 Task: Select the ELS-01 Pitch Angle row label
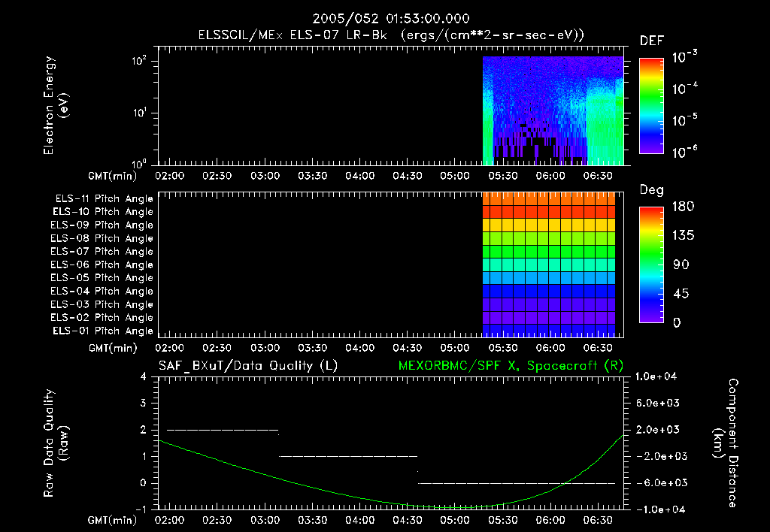[103, 331]
